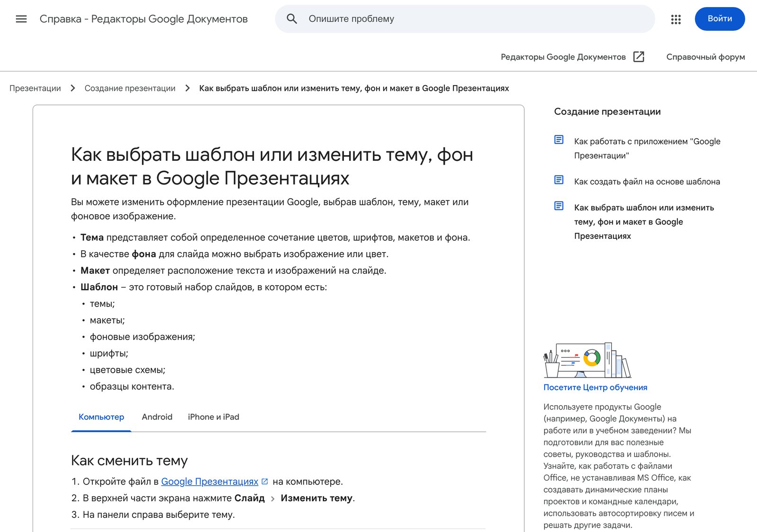Go to Создание презентации breadcrumb
The width and height of the screenshot is (757, 532).
tap(130, 88)
